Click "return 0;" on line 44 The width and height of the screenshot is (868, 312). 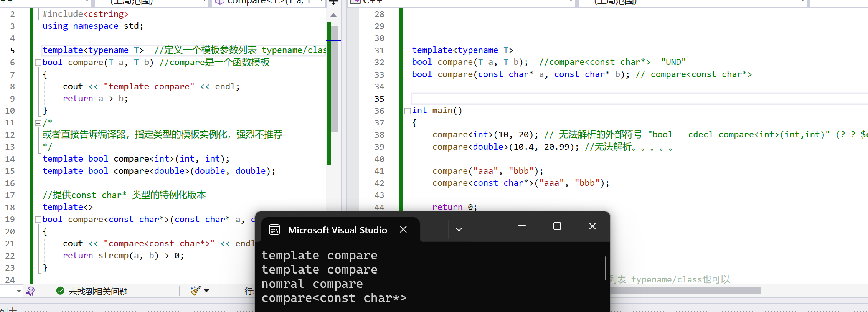pyautogui.click(x=455, y=207)
